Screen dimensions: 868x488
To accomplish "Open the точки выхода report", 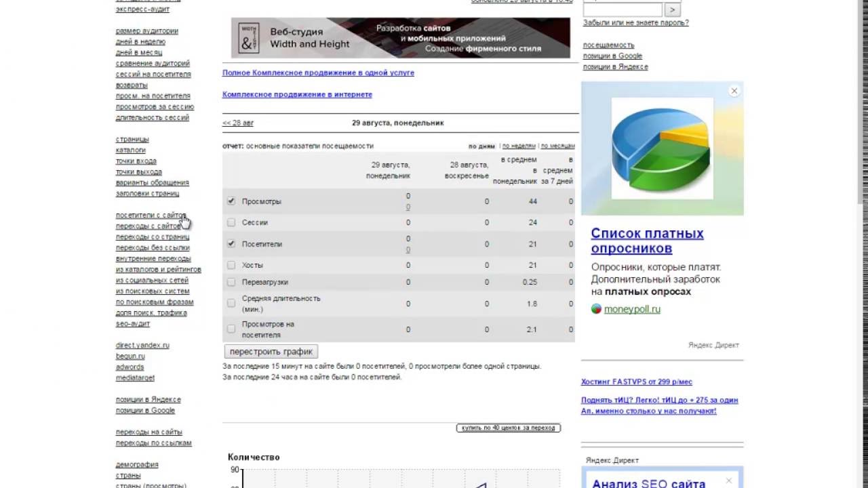I will point(139,171).
